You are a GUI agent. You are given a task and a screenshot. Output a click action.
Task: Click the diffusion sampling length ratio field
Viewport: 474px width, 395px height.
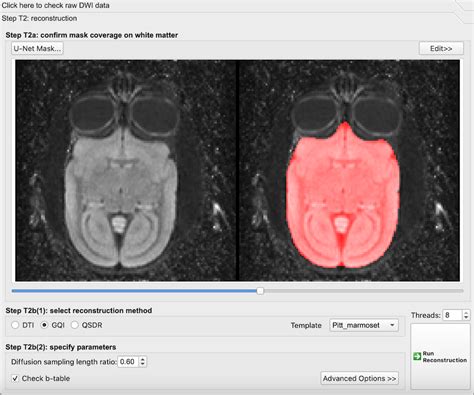128,362
